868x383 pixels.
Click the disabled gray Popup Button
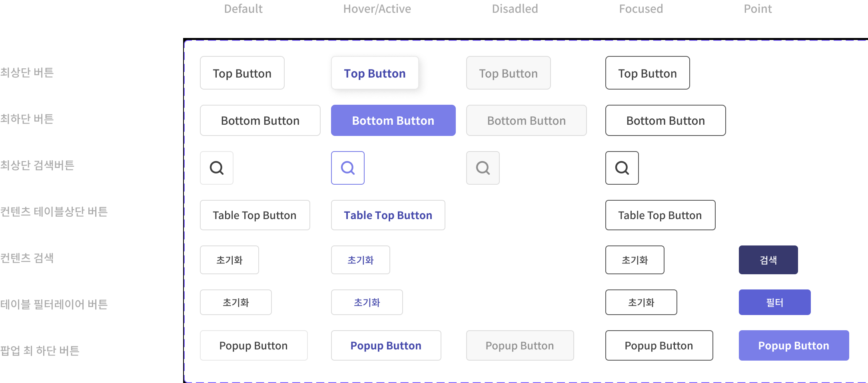tap(520, 345)
